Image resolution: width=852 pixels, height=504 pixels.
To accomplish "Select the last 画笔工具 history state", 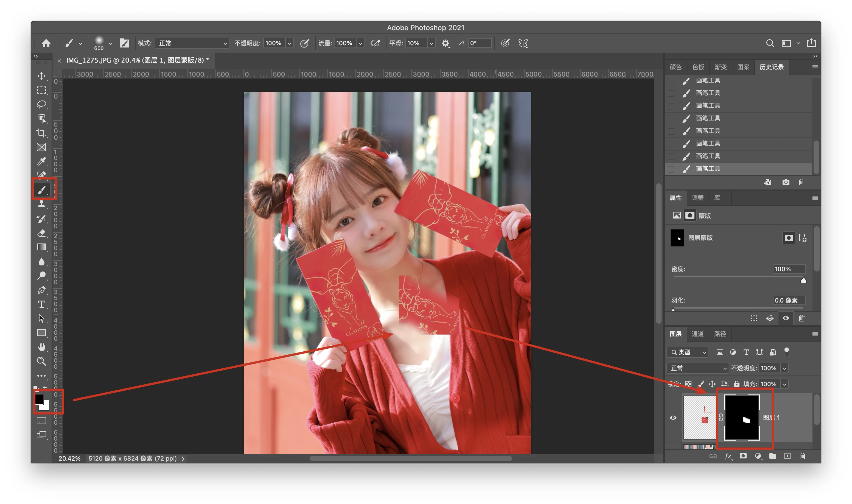I will click(708, 169).
